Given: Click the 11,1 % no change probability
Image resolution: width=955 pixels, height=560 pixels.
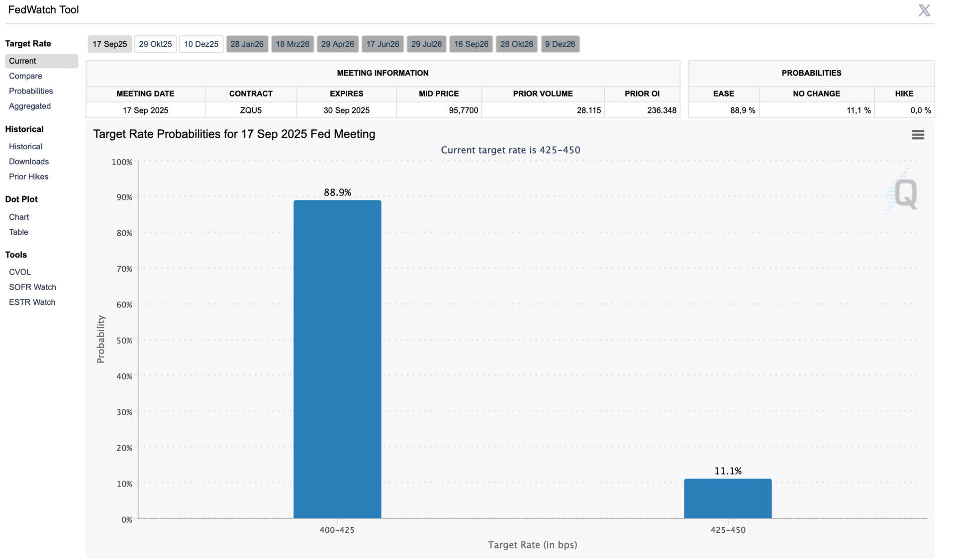Looking at the screenshot, I should 859,110.
